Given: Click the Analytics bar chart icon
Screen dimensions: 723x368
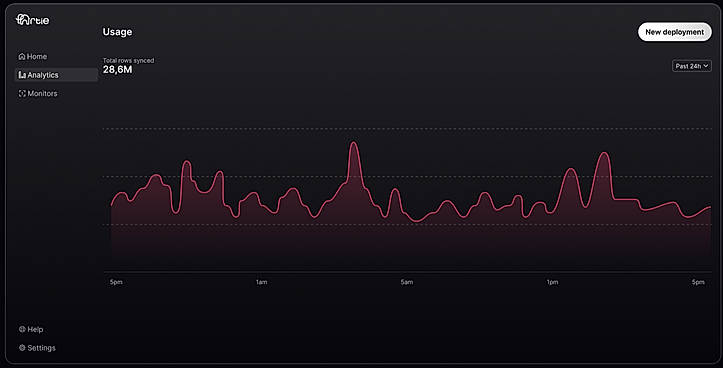Looking at the screenshot, I should tap(22, 75).
